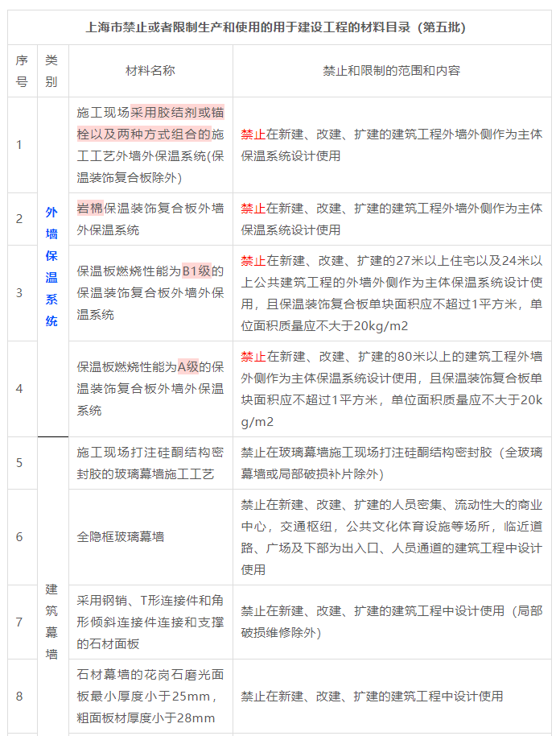
Task: Click the blue 外墙保温系统 category text
Action: [x=52, y=267]
